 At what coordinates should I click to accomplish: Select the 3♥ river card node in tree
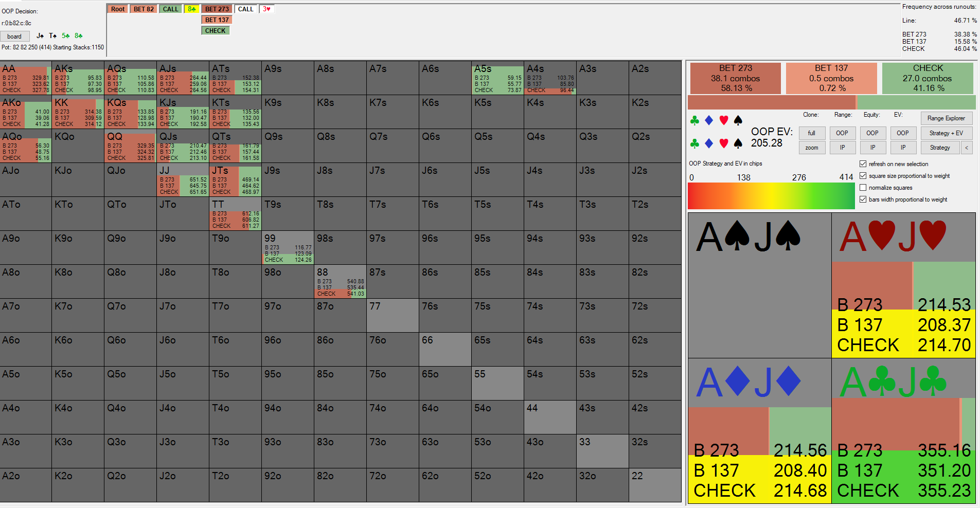(x=266, y=9)
